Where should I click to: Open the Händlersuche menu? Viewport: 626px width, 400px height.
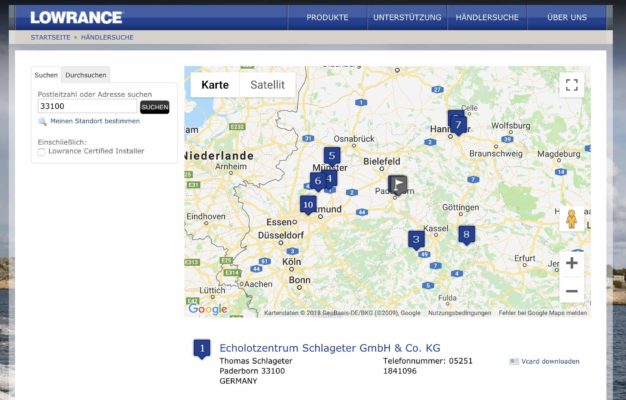click(487, 18)
